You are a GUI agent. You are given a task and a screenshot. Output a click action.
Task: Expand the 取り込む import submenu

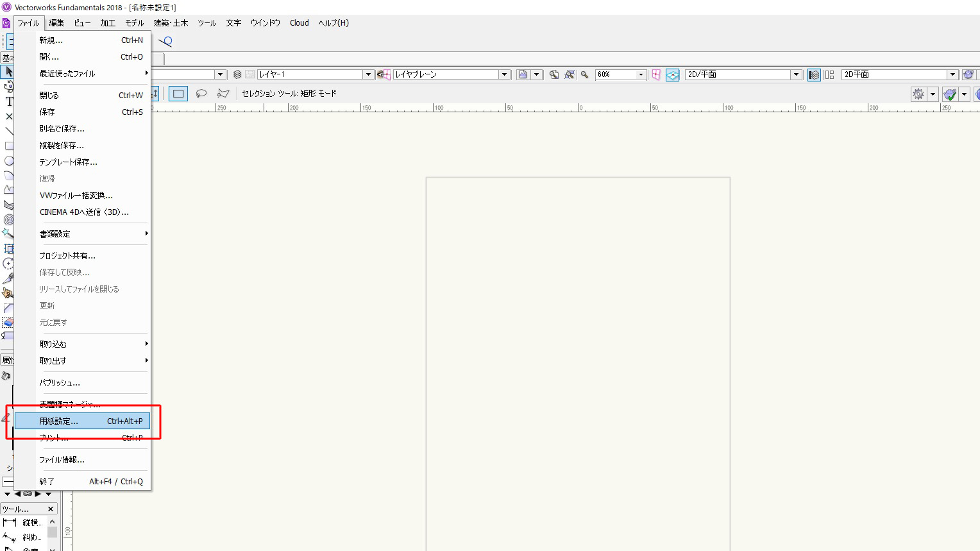83,344
